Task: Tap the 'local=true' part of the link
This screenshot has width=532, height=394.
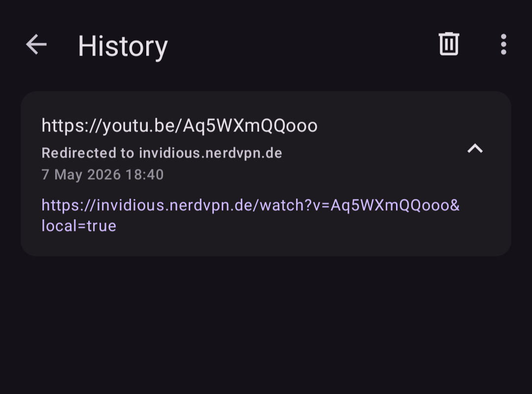Action: [79, 226]
